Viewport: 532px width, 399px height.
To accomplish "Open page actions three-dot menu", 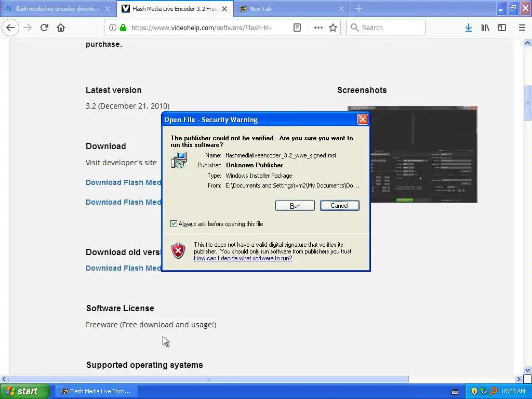I will (318, 28).
